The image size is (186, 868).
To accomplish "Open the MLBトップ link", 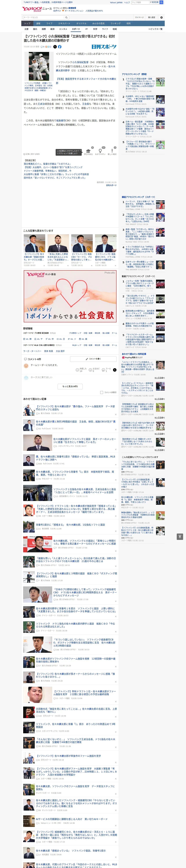I will [77, 345].
